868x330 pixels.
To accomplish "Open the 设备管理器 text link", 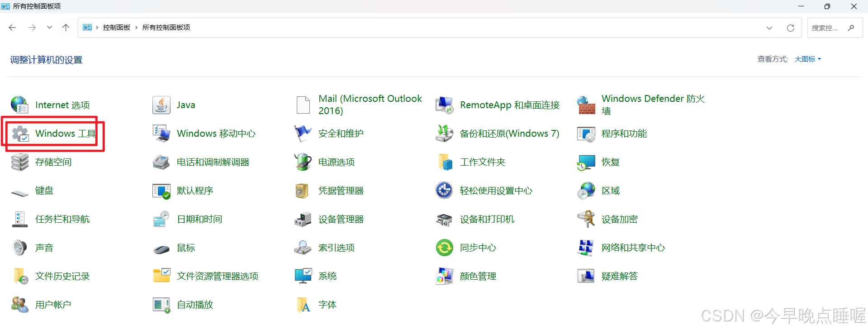I will click(341, 219).
